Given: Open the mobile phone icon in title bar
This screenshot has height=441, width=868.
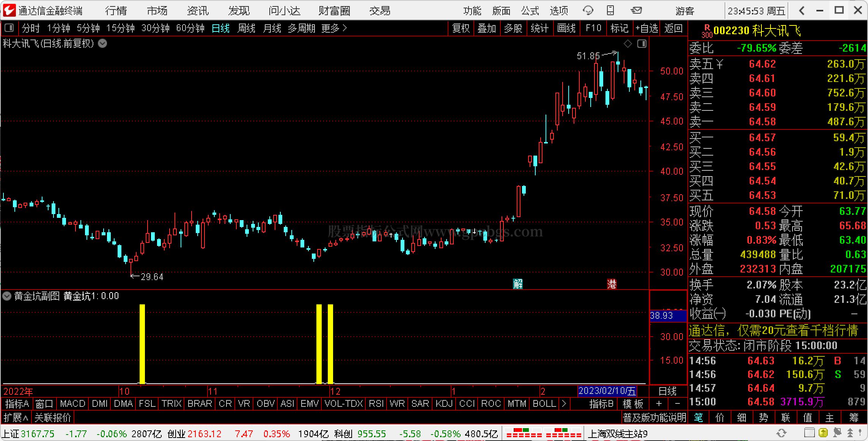Looking at the screenshot, I should pyautogui.click(x=610, y=11).
